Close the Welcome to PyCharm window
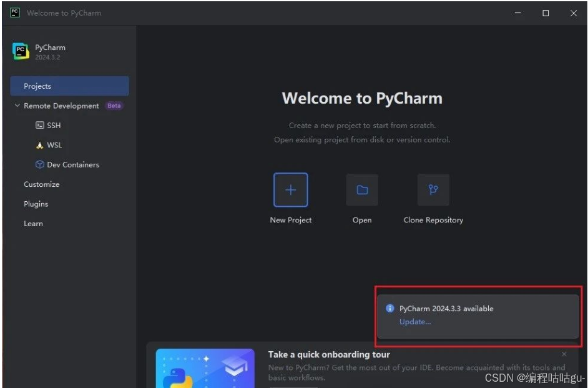This screenshot has width=588, height=388. [x=574, y=13]
